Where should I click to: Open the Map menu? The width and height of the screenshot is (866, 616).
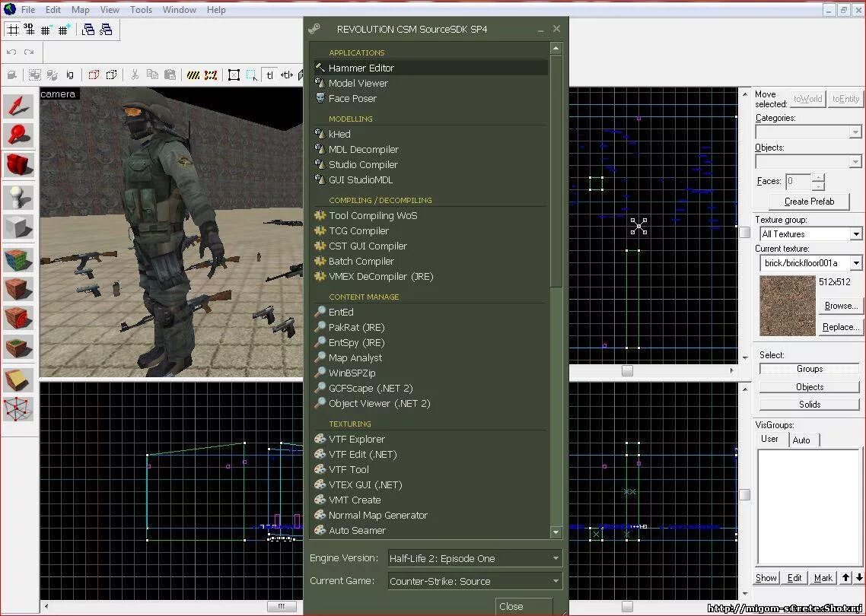[x=80, y=9]
